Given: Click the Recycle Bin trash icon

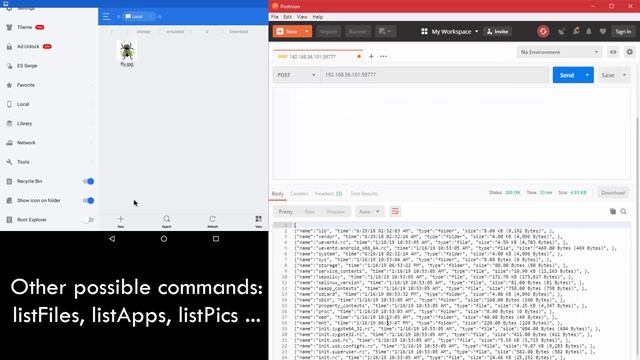Looking at the screenshot, I should click(x=9, y=181).
